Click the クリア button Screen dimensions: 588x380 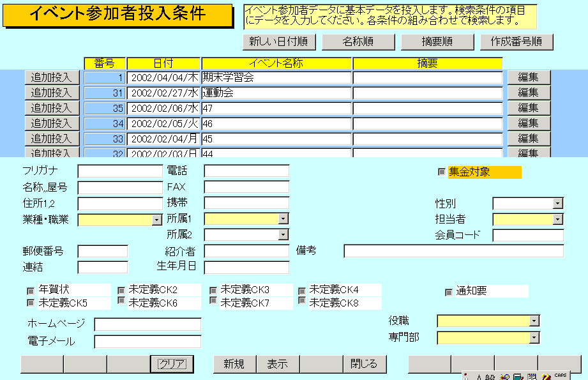point(172,364)
